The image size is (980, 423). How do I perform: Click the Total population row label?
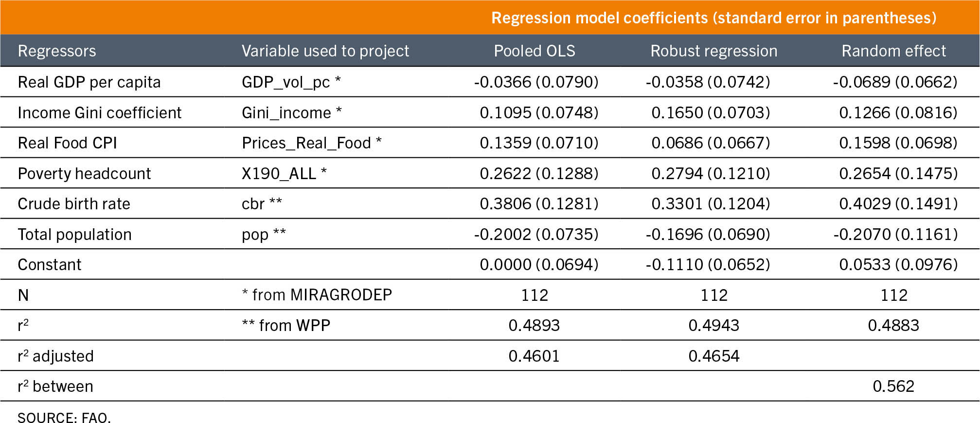tap(74, 234)
